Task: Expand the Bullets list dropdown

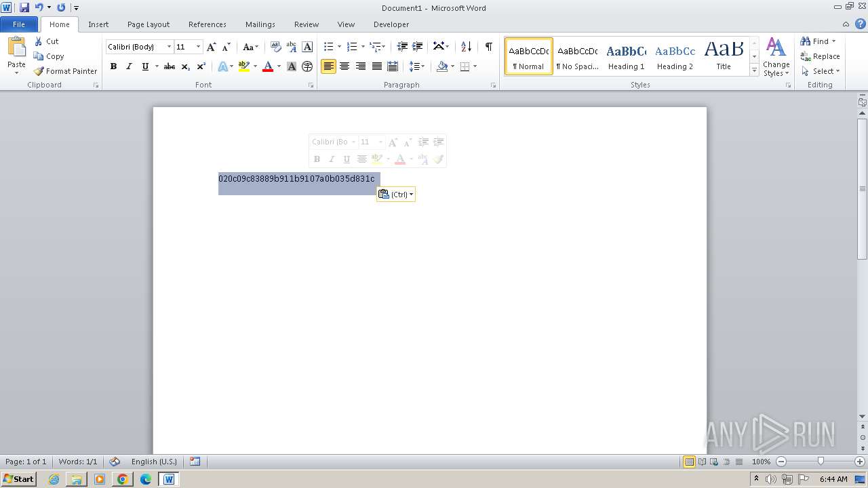Action: click(x=340, y=47)
